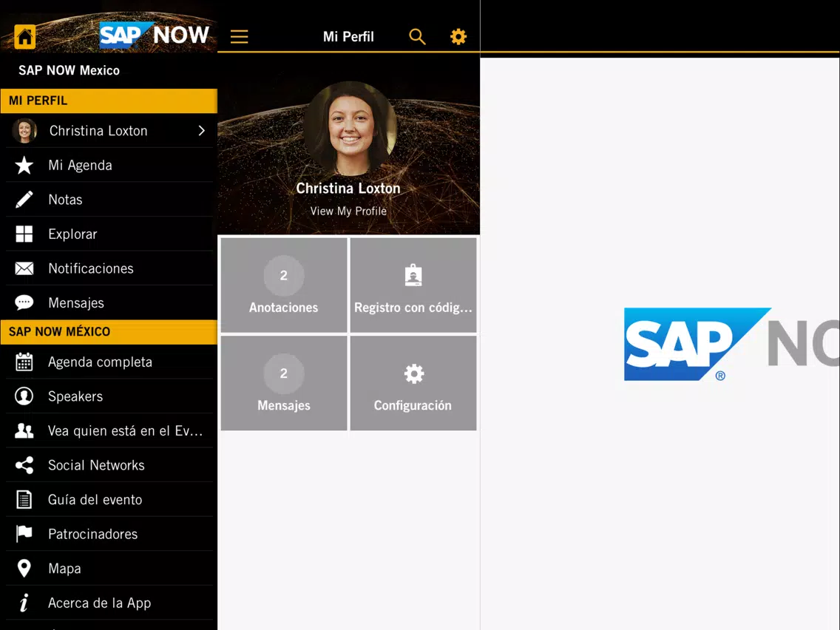Open Acerca de la App entry
This screenshot has width=840, height=630.
109,603
